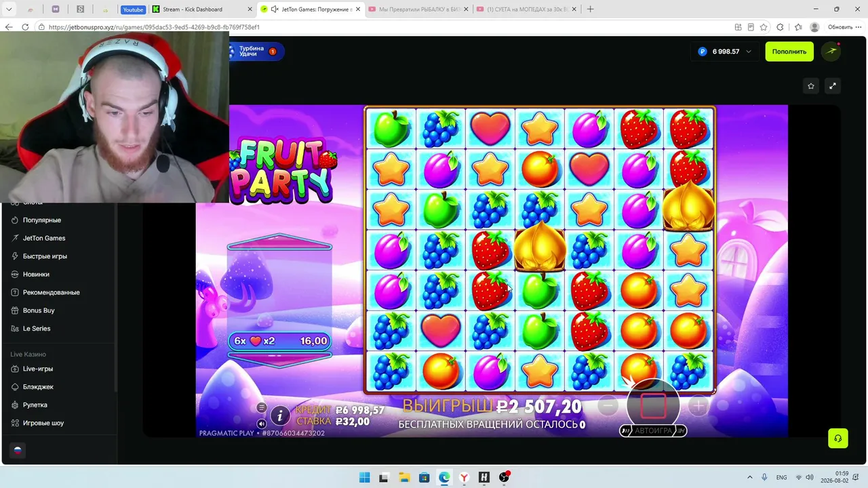The height and width of the screenshot is (488, 868).
Task: Open JetTon Games in the sidebar
Action: click(x=44, y=238)
